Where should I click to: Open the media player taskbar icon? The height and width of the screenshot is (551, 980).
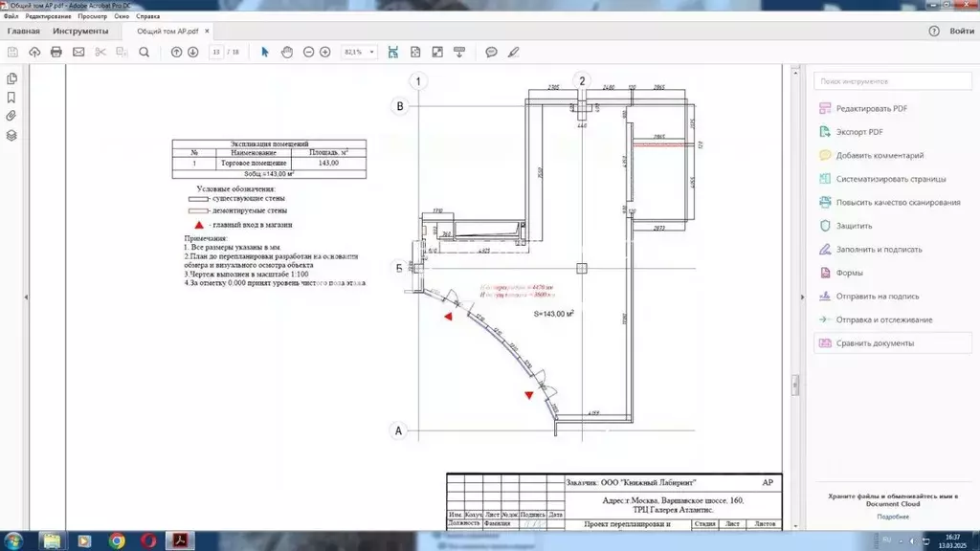coord(84,540)
